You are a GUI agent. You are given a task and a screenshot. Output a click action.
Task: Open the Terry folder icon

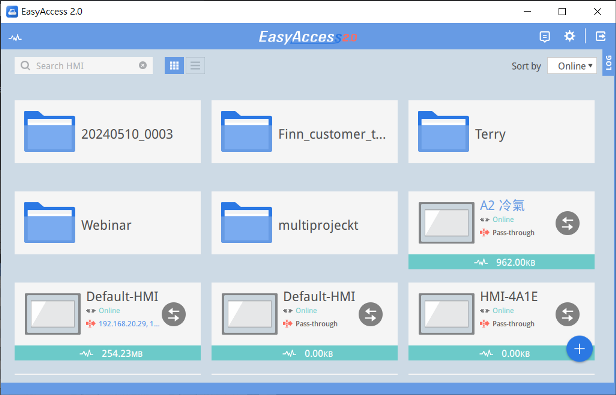click(x=443, y=132)
